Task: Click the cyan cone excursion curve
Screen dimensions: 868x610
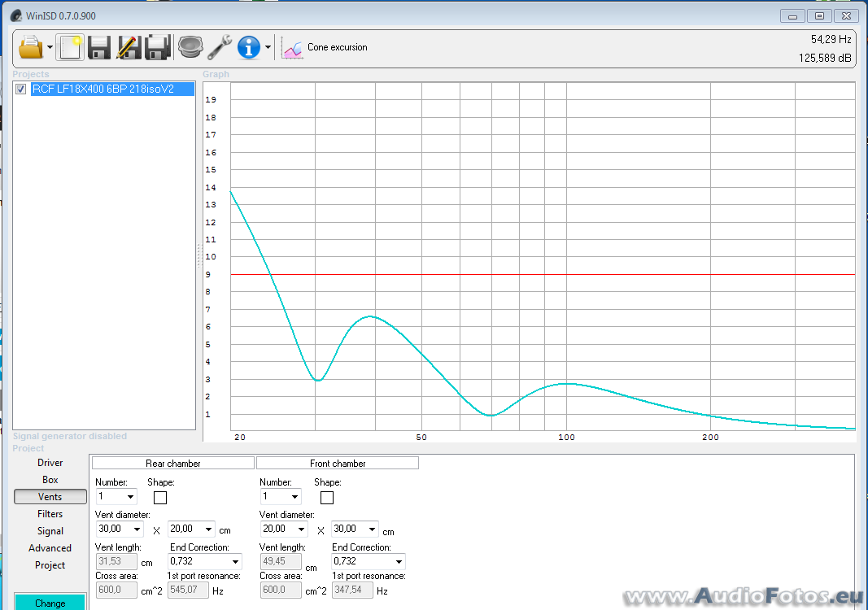Action: point(370,316)
